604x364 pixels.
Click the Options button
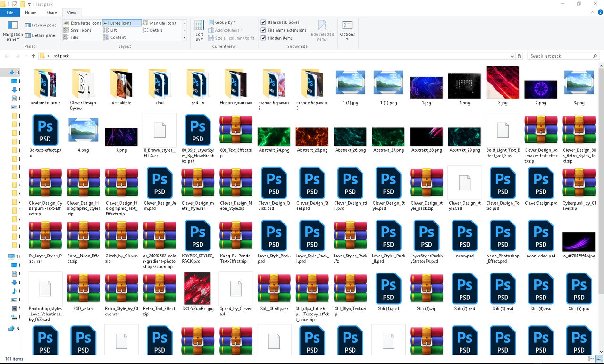point(347,31)
